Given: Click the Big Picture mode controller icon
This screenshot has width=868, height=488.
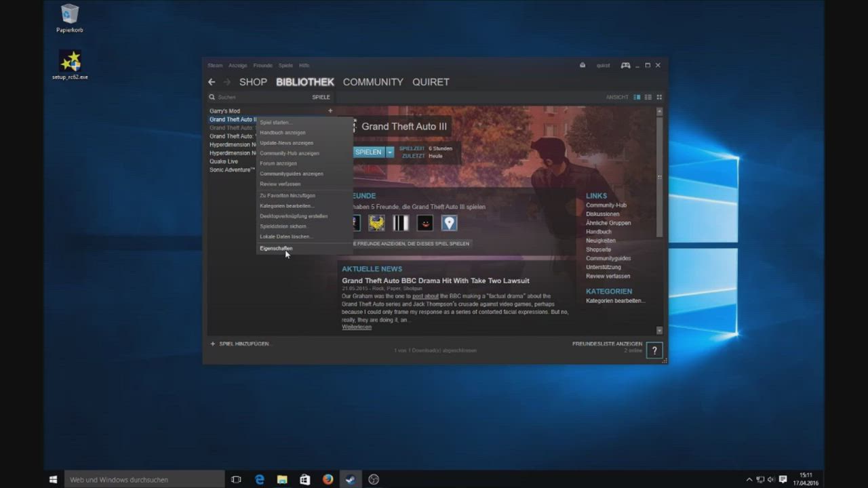Looking at the screenshot, I should pos(625,66).
